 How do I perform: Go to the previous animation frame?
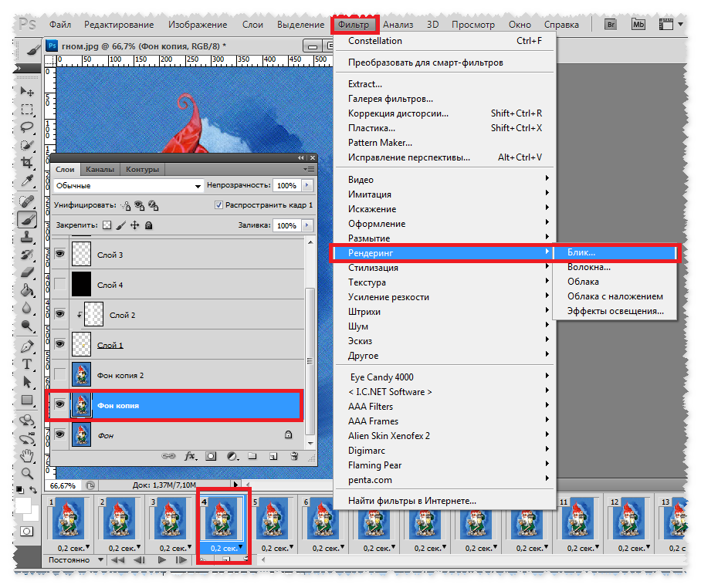click(x=140, y=560)
